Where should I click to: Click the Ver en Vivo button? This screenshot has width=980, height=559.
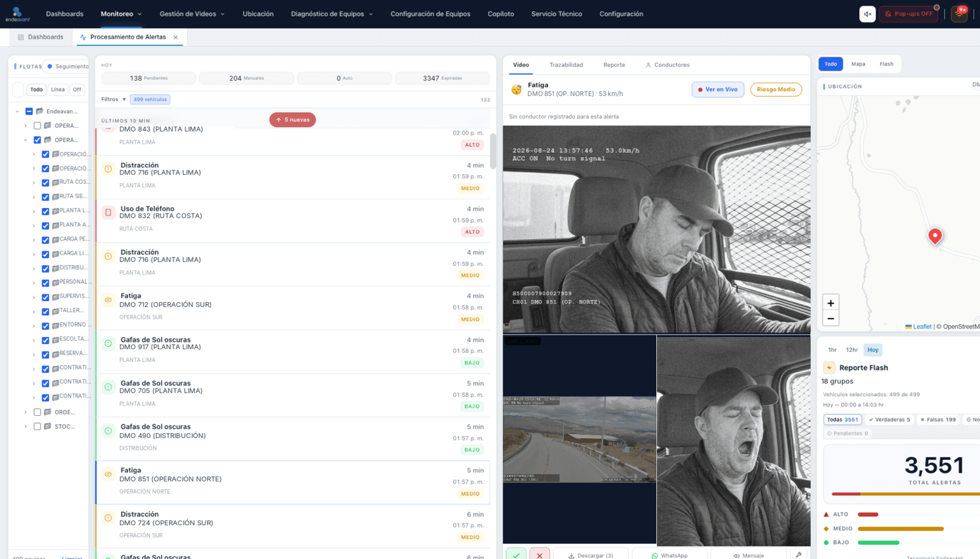click(x=718, y=90)
